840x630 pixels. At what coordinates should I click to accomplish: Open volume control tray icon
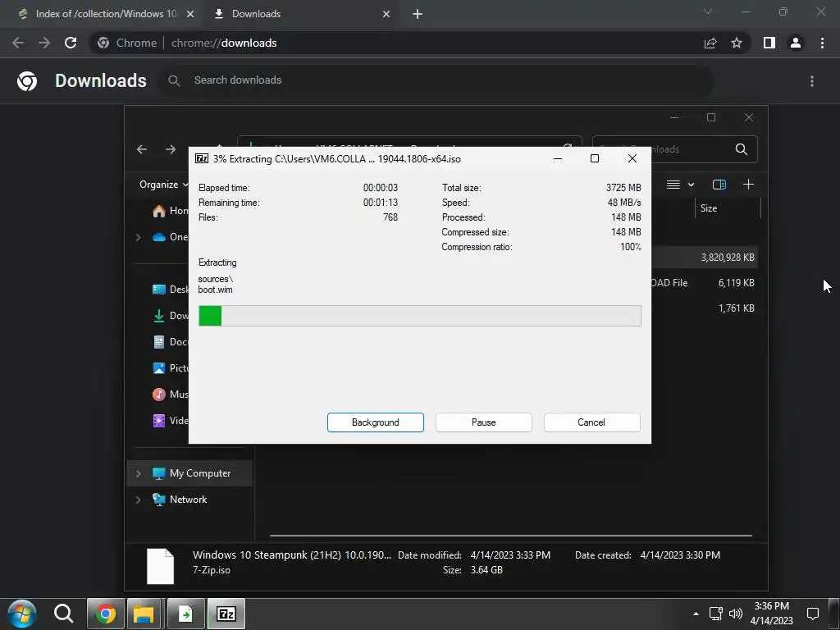pos(736,614)
